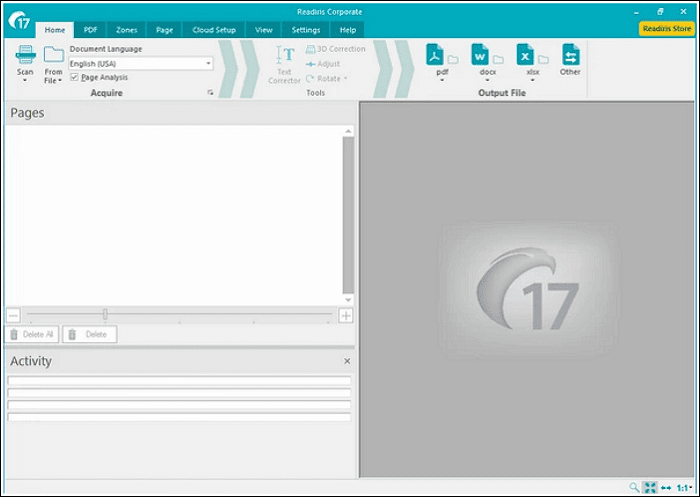The width and height of the screenshot is (700, 497).
Task: Close the Activity panel
Action: click(347, 361)
